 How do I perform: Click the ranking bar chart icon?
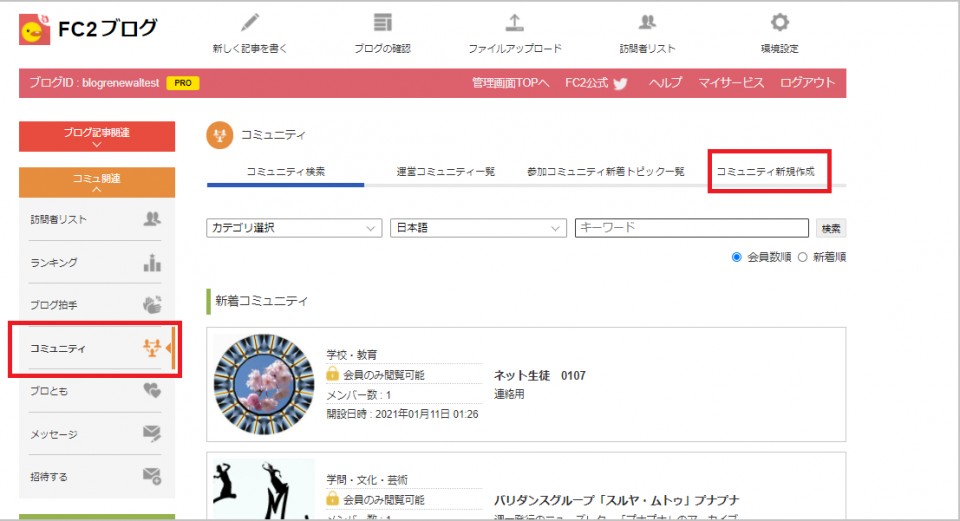pos(152,262)
